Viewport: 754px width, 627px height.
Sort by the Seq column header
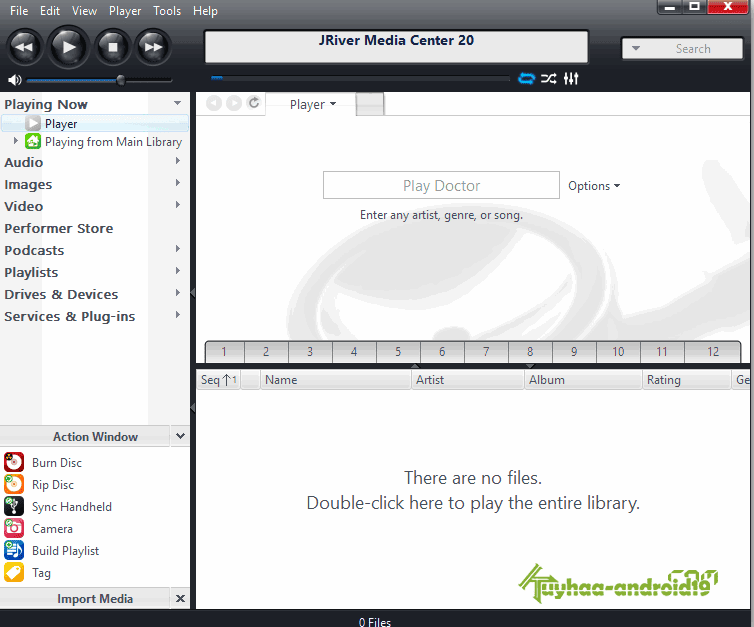(x=219, y=380)
